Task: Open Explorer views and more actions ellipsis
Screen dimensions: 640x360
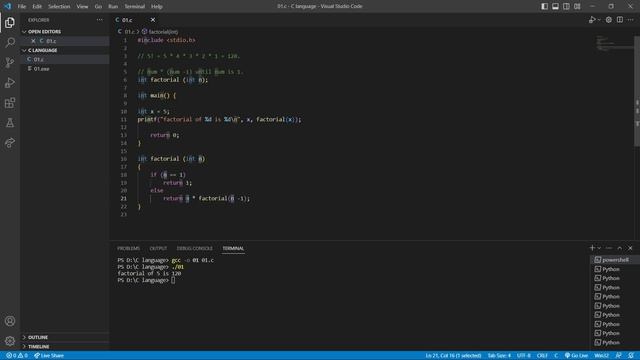Action: [100, 20]
